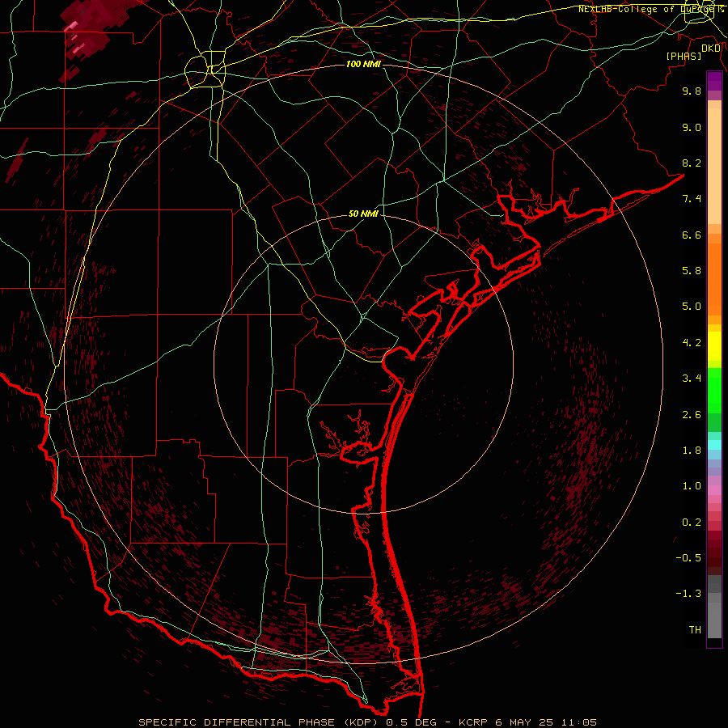This screenshot has width=728, height=728.
Task: Click the 7.4 value on the color scale
Action: 692,199
